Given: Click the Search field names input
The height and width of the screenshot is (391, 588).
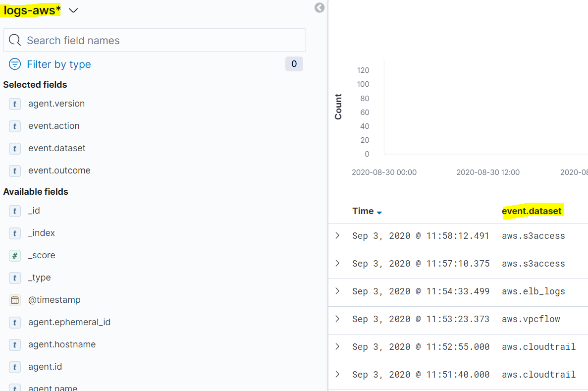Looking at the screenshot, I should pyautogui.click(x=155, y=40).
